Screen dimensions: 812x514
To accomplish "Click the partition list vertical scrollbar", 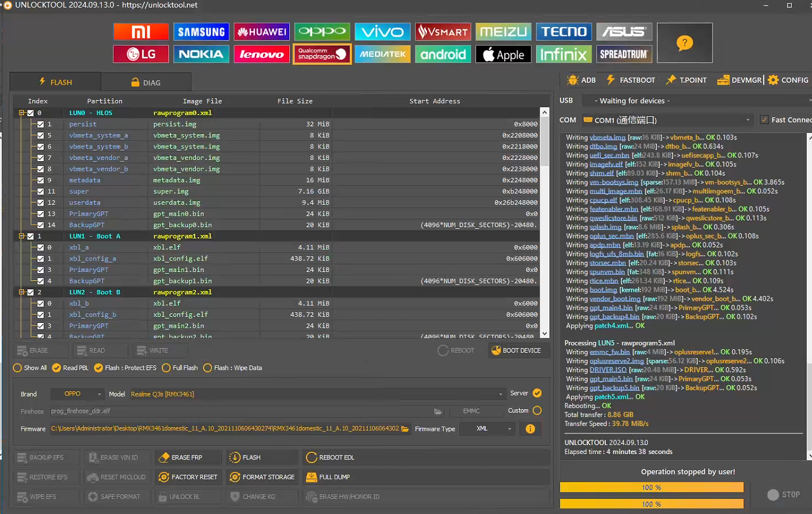I will coord(544,222).
